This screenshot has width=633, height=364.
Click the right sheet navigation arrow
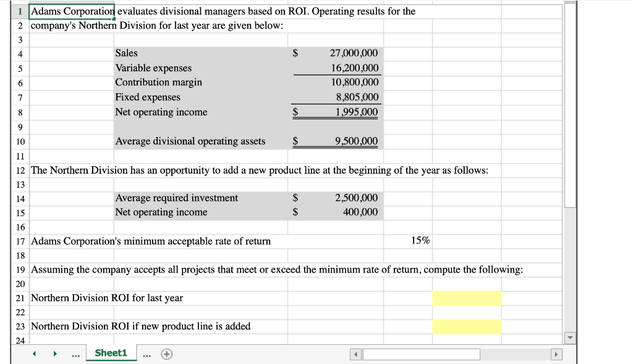pyautogui.click(x=54, y=353)
